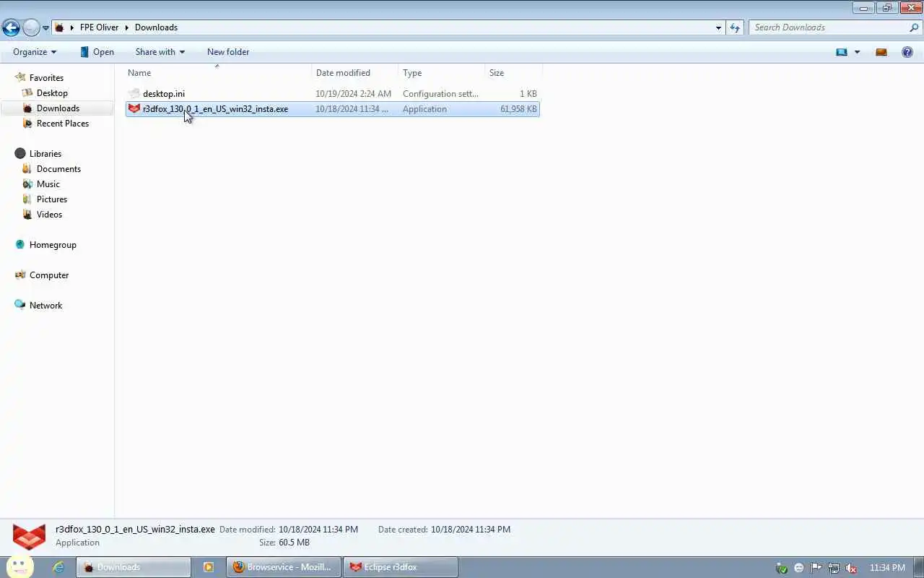Click the desktop.ini file icon
The height and width of the screenshot is (578, 924).
coord(134,94)
